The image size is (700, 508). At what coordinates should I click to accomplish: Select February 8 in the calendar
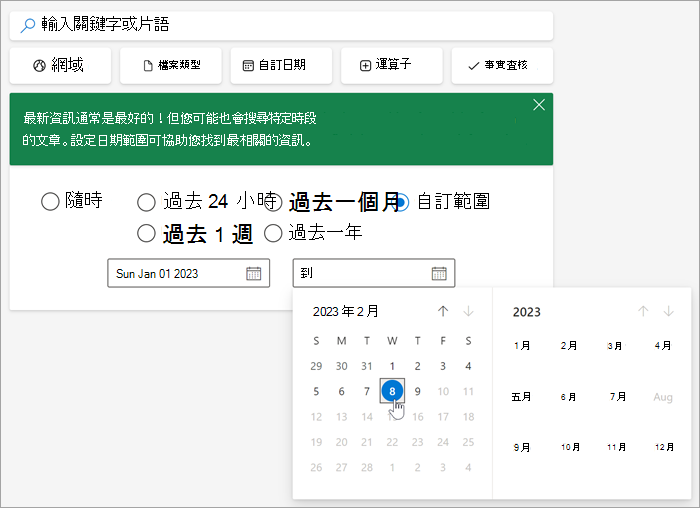point(392,391)
